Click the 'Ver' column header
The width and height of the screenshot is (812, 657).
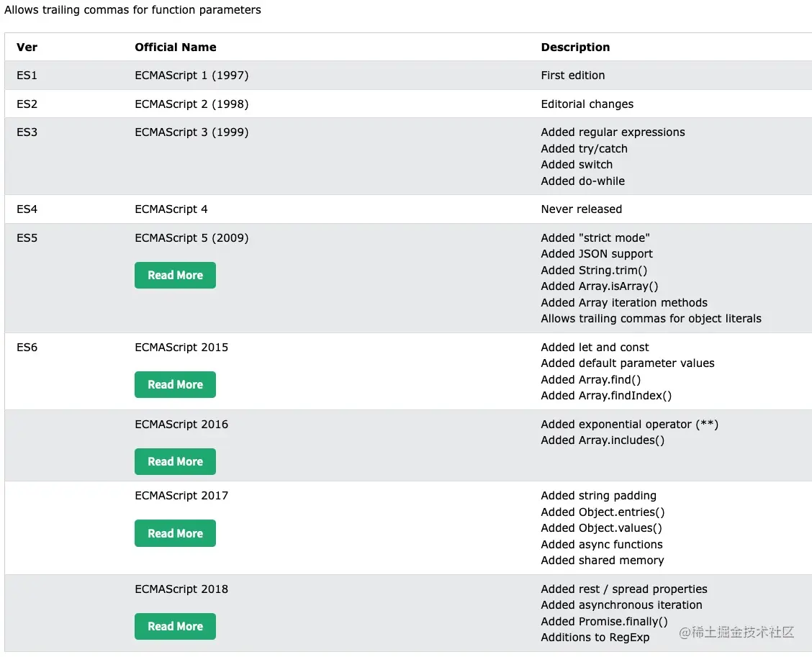point(27,47)
